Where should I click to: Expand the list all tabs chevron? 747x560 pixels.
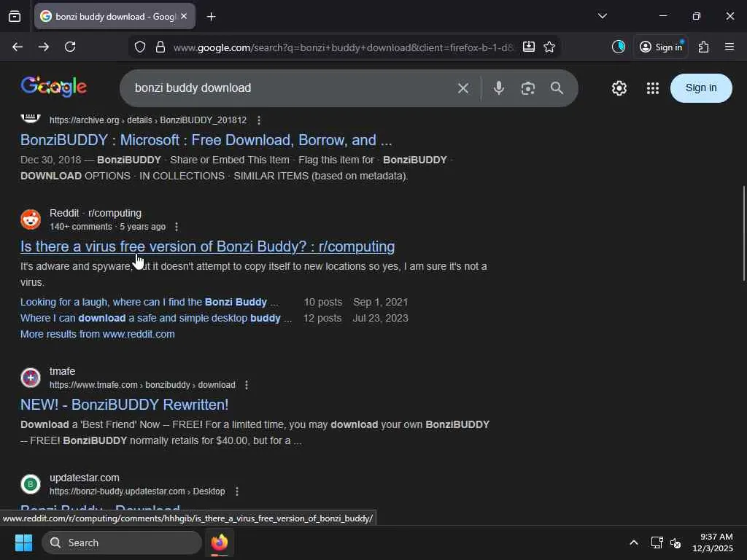pos(602,16)
